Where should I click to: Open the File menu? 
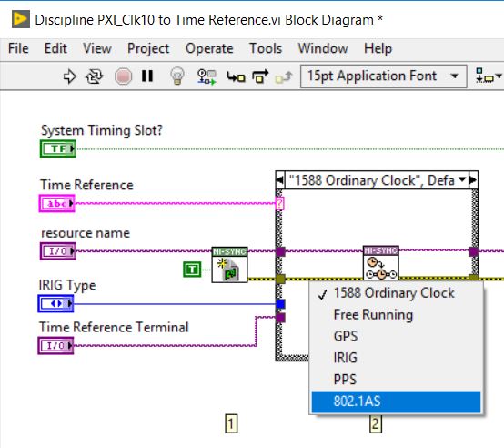[x=18, y=48]
